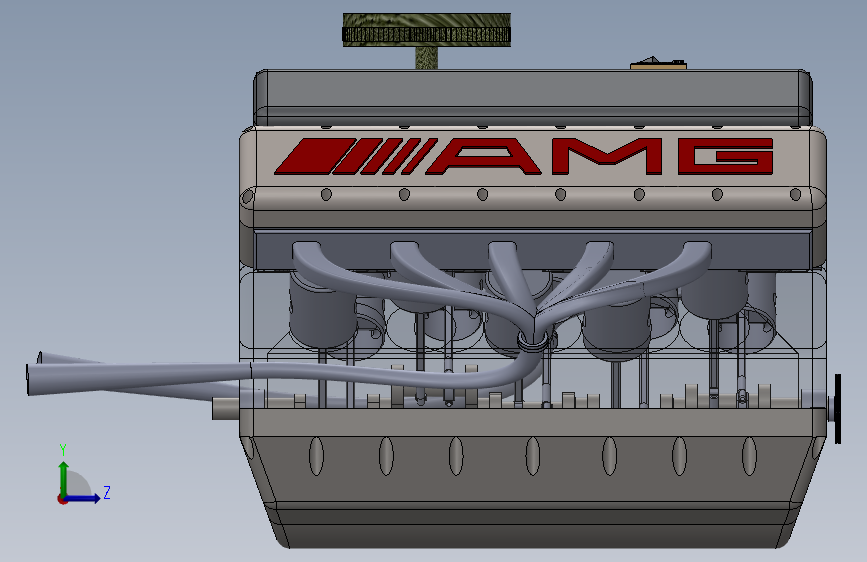Click the blue Z axis of the orientation triad

tap(83, 498)
